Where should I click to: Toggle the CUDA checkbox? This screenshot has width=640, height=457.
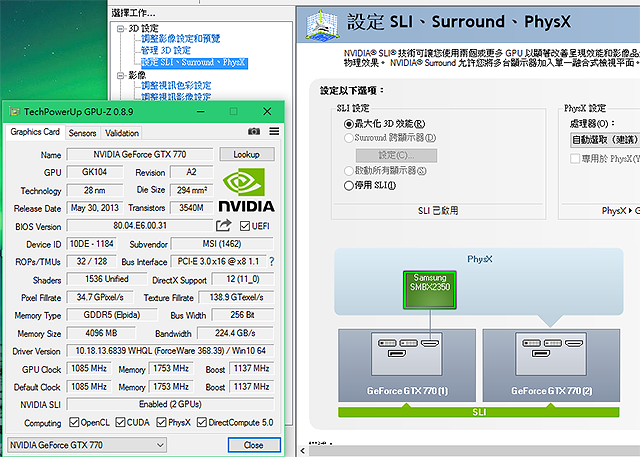pos(120,422)
